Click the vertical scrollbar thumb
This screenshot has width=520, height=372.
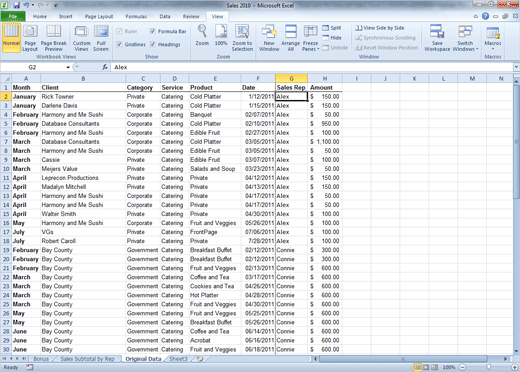516,142
